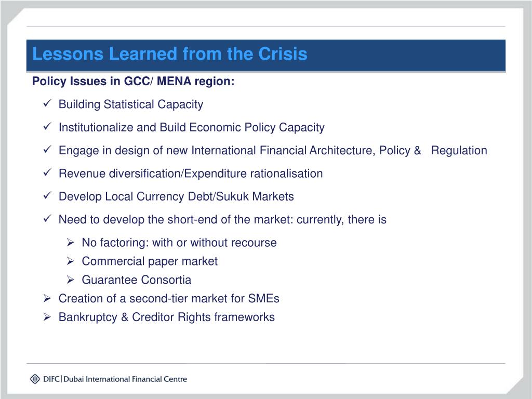Click arrow bullet beside 'Guarantee Consortia'
Image resolution: width=532 pixels, height=399 pixels.
pyautogui.click(x=70, y=280)
